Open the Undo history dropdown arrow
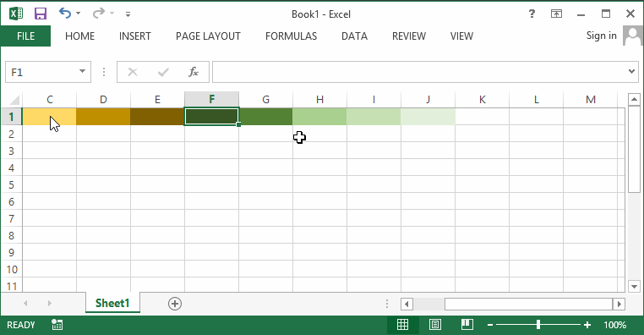This screenshot has width=644, height=335. pos(79,14)
